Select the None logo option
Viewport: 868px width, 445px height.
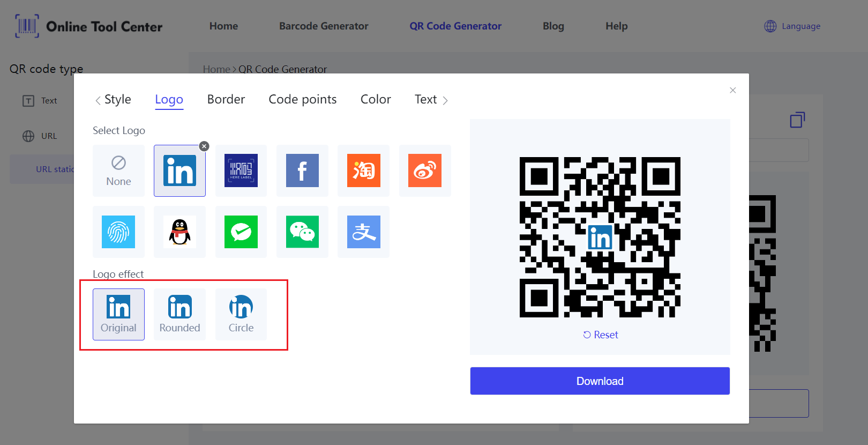[x=118, y=170]
